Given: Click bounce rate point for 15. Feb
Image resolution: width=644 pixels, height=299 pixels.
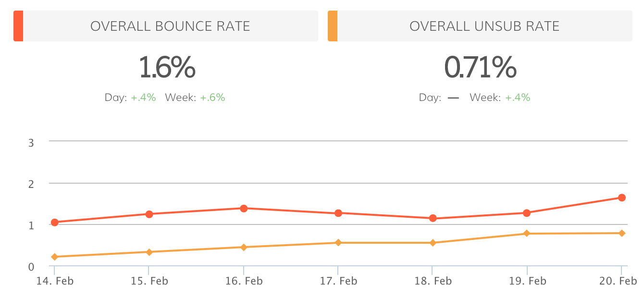Looking at the screenshot, I should coord(149,214).
